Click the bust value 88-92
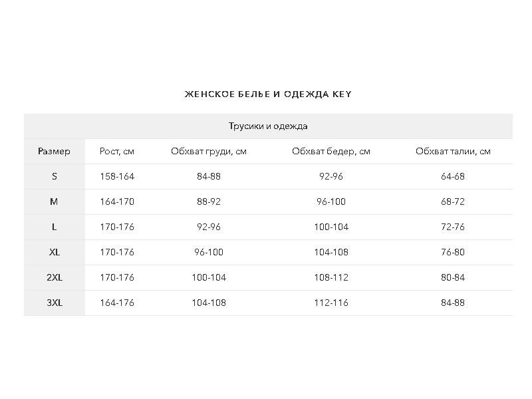Viewport: 532px width, 399px height. [209, 202]
